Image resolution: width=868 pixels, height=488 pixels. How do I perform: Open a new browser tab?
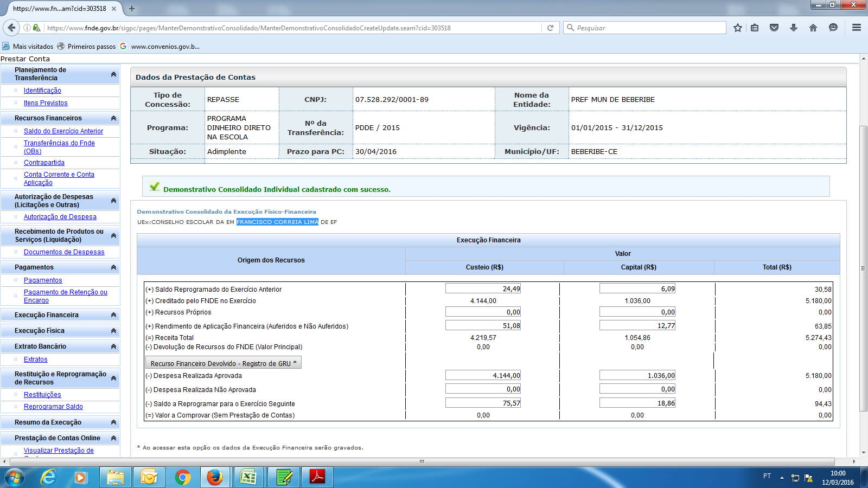(x=132, y=9)
